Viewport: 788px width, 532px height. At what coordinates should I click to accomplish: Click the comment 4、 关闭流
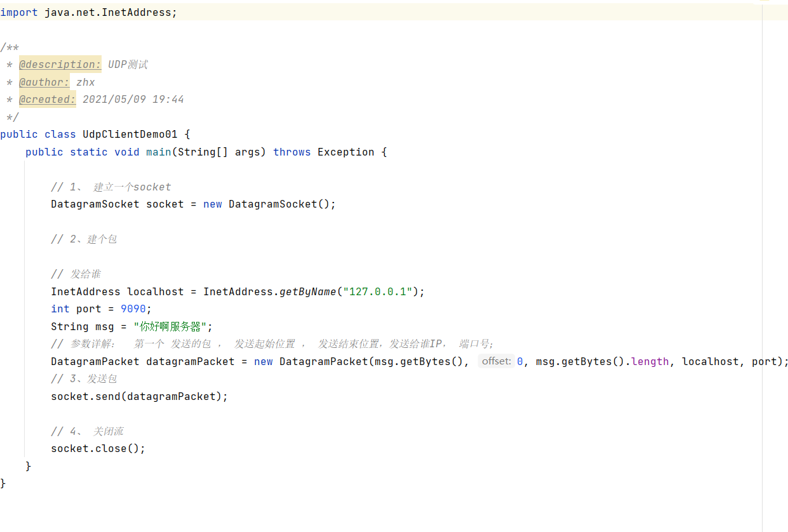tap(87, 431)
